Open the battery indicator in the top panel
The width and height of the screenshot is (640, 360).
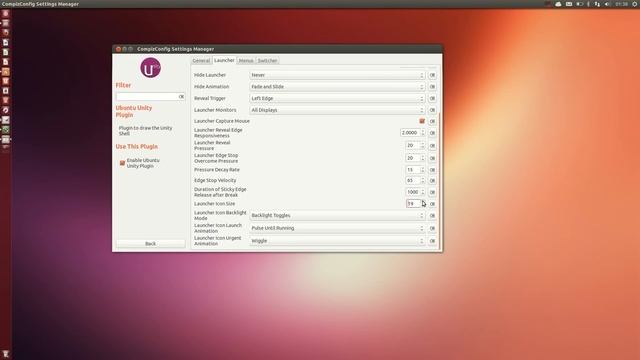[x=580, y=4]
